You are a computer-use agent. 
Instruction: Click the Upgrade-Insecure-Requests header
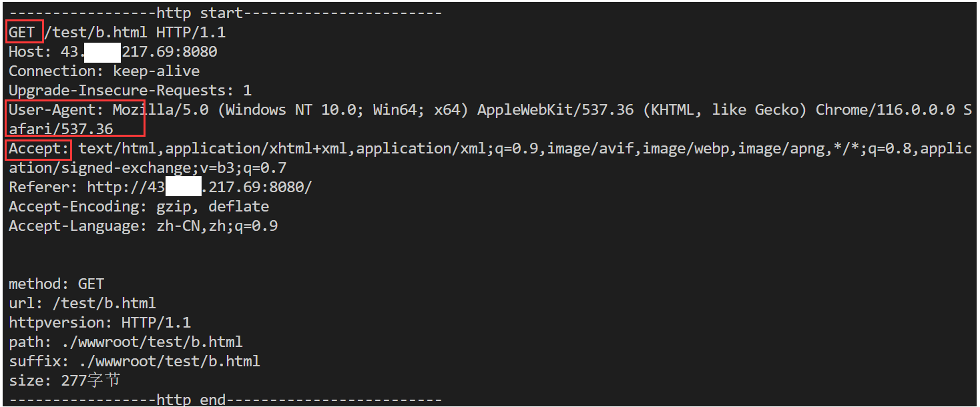pyautogui.click(x=130, y=90)
